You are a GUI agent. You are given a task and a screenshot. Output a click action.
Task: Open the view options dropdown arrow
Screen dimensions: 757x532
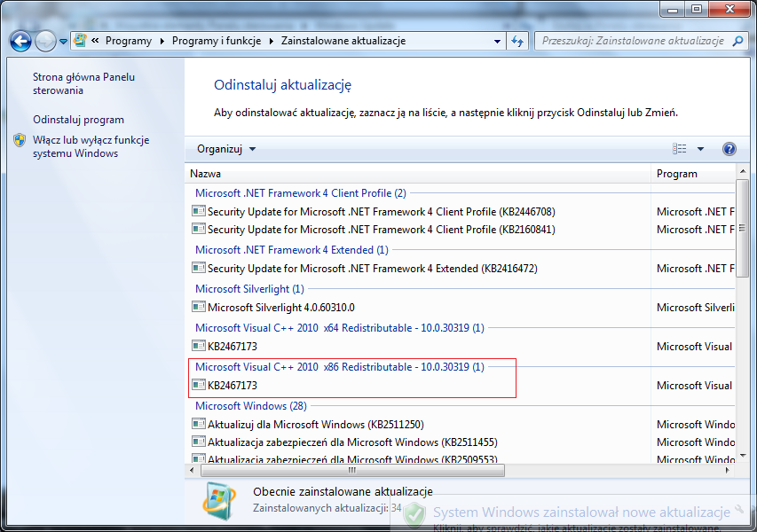pos(700,149)
